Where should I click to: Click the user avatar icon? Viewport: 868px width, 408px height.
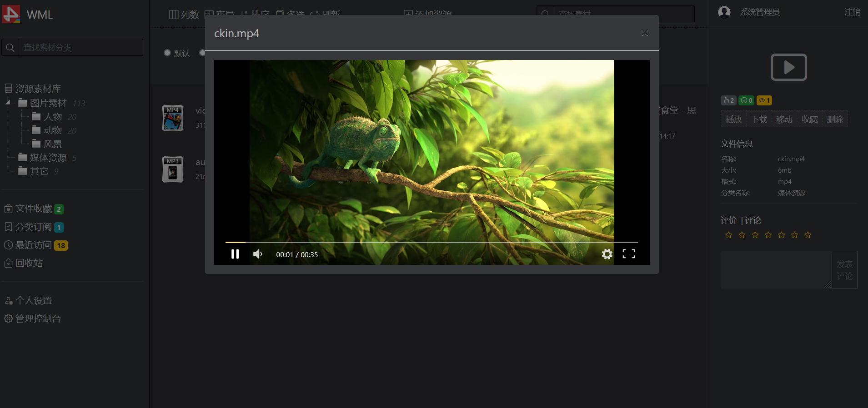[724, 12]
